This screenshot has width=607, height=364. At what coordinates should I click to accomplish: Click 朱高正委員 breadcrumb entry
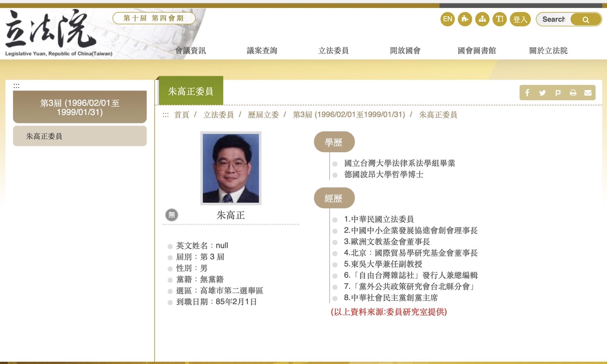(x=438, y=115)
